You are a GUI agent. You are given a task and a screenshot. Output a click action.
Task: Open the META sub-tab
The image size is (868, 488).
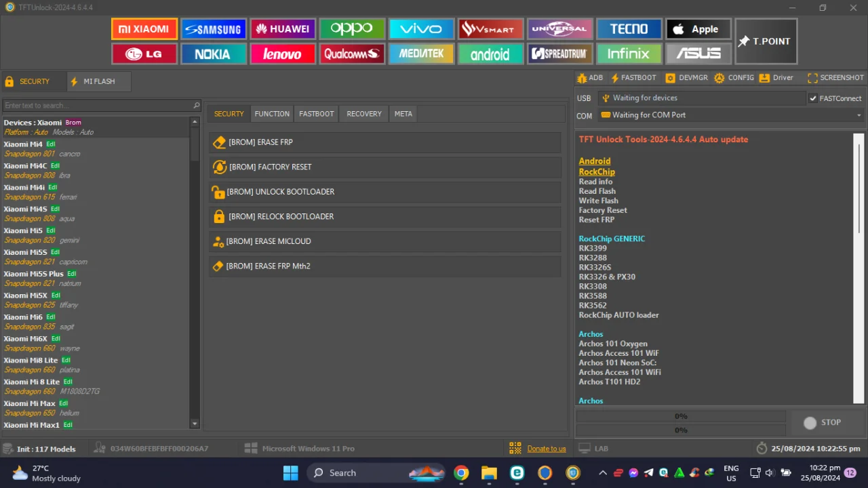(403, 114)
